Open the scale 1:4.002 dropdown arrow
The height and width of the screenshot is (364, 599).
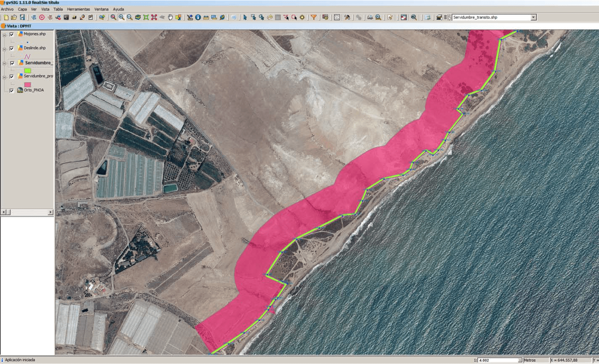[x=520, y=360]
